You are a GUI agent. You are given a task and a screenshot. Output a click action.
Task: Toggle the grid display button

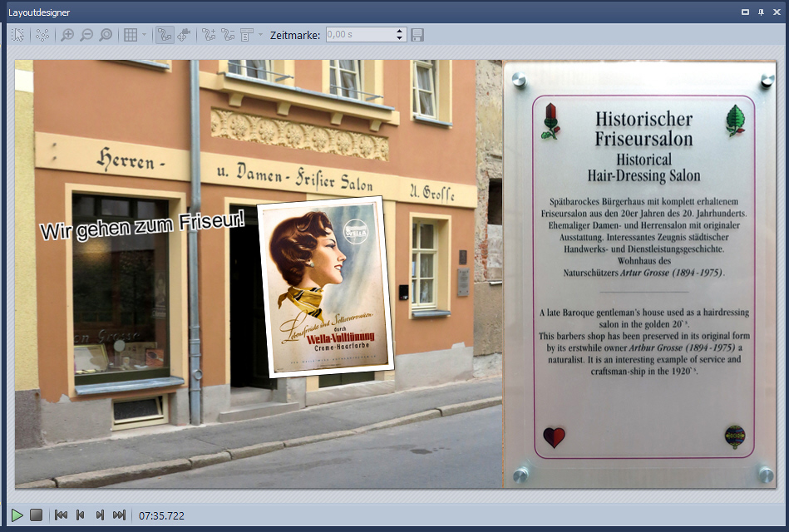pos(131,35)
